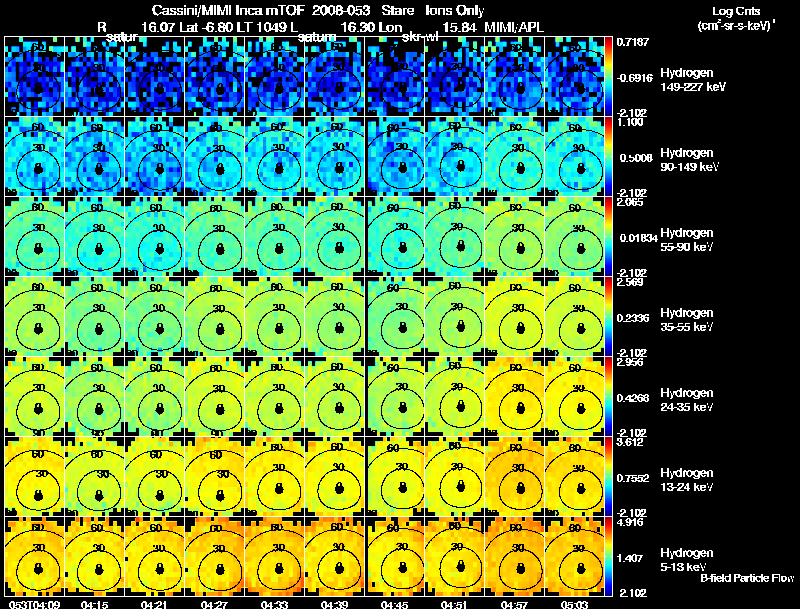Click the Hydrogen 5-13 keV color bar
Image resolution: width=800 pixels, height=609 pixels.
point(608,556)
